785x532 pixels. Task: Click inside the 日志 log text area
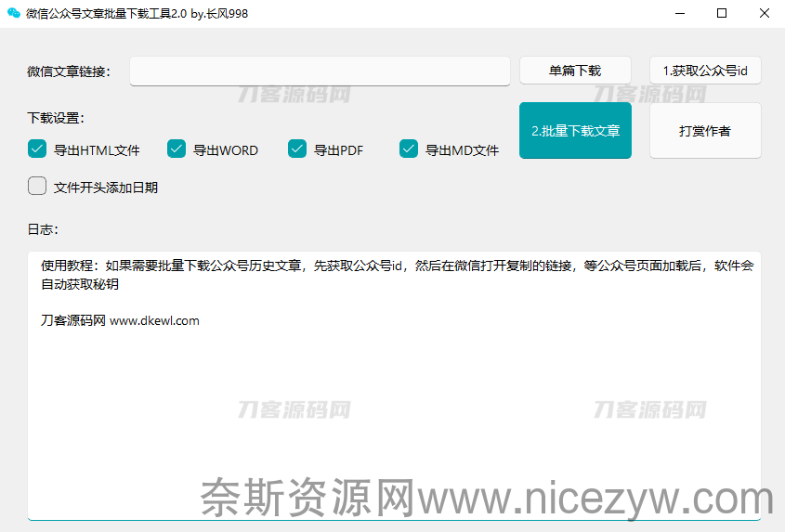(x=394, y=386)
